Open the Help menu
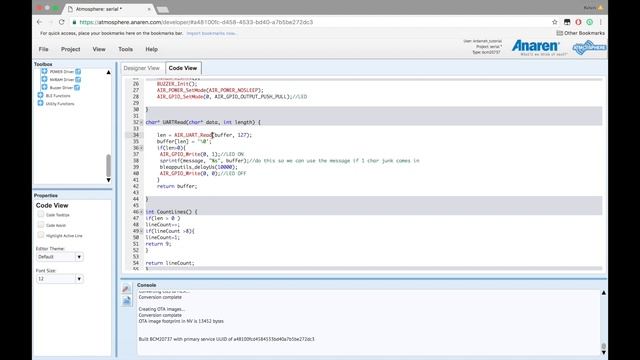 (151, 49)
